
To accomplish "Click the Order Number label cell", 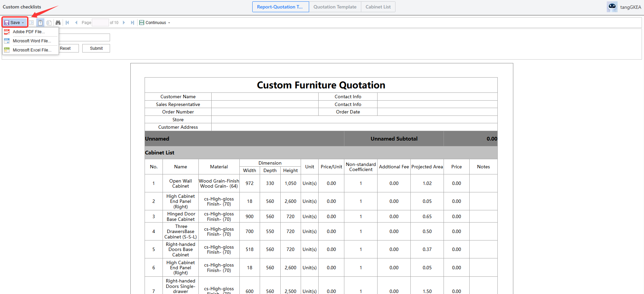I will [178, 112].
